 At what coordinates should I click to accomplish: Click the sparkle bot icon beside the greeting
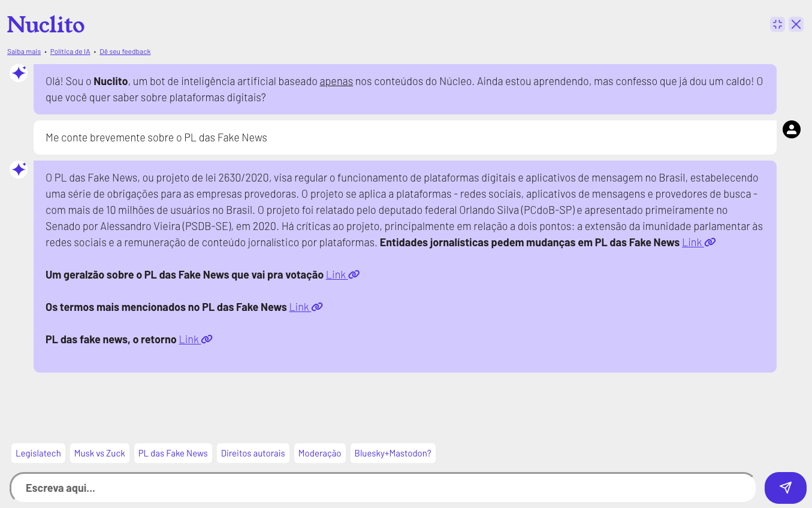(19, 73)
